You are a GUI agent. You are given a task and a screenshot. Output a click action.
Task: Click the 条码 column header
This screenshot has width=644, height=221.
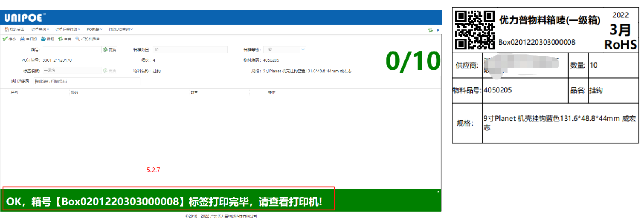tap(74, 92)
